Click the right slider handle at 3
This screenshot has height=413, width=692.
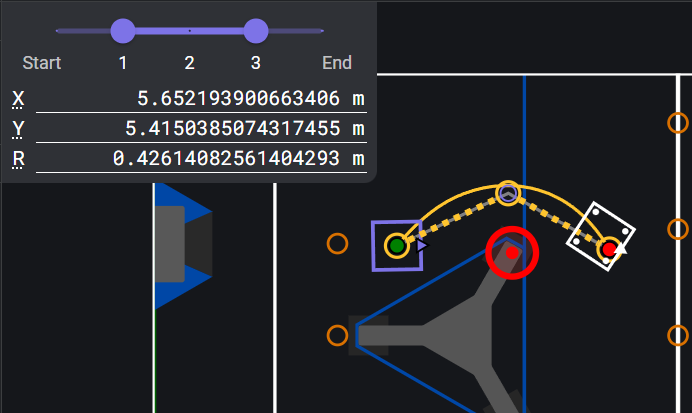(x=256, y=31)
